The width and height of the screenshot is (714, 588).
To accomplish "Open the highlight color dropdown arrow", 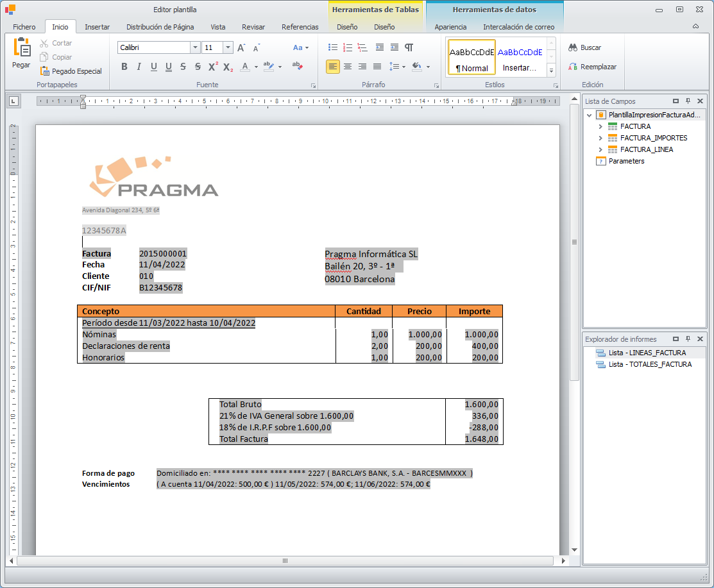I will click(x=280, y=67).
